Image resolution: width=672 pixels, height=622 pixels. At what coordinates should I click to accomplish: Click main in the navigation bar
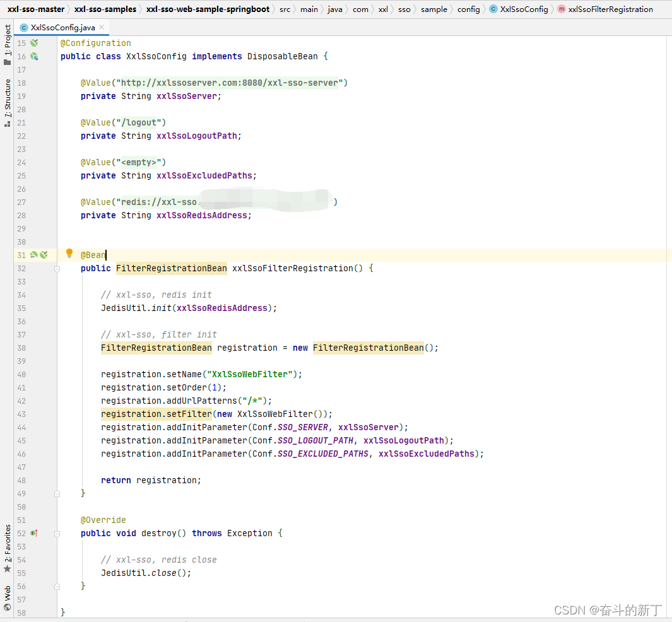pyautogui.click(x=309, y=9)
